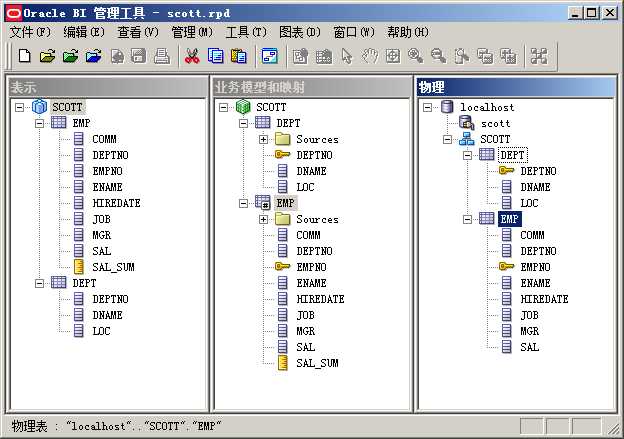The width and height of the screenshot is (624, 439).
Task: Click the diagram view toolbar icon
Action: (x=270, y=56)
